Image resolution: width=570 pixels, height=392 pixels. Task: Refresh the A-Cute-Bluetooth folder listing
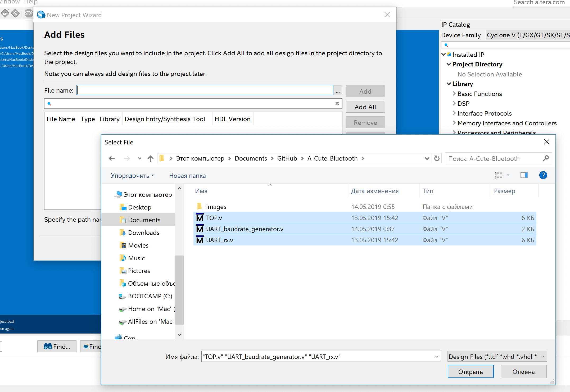tap(437, 158)
